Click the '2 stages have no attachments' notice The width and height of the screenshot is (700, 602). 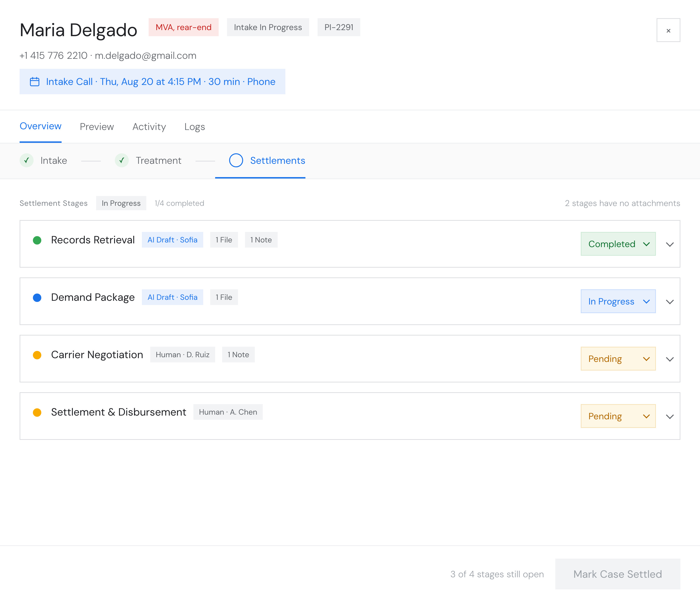(x=622, y=203)
